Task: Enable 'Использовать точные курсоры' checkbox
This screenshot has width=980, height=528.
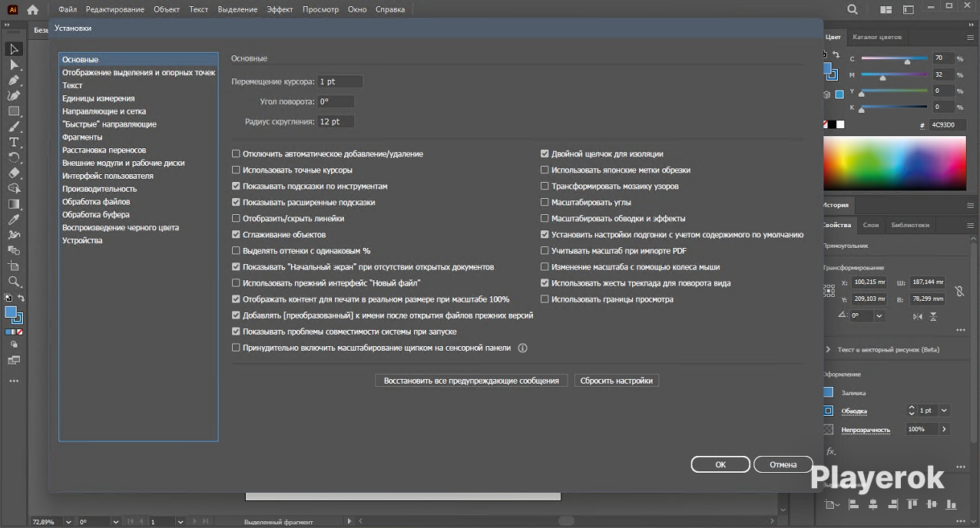Action: click(237, 170)
